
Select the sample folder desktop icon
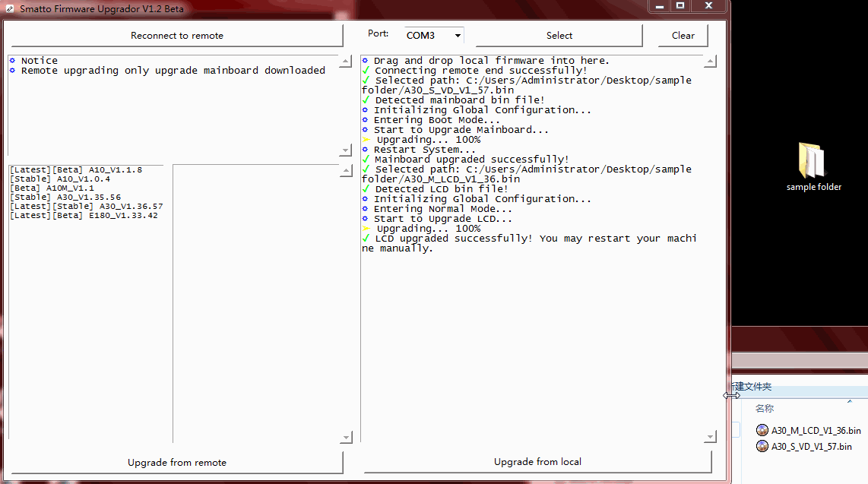click(x=813, y=167)
